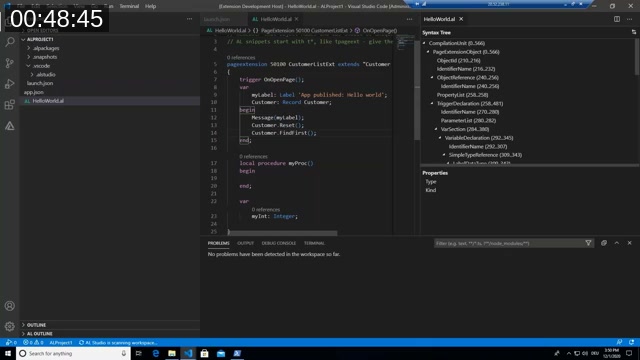Click the editor horizontal scrollbar
The height and width of the screenshot is (360, 640).
(x=282, y=233)
